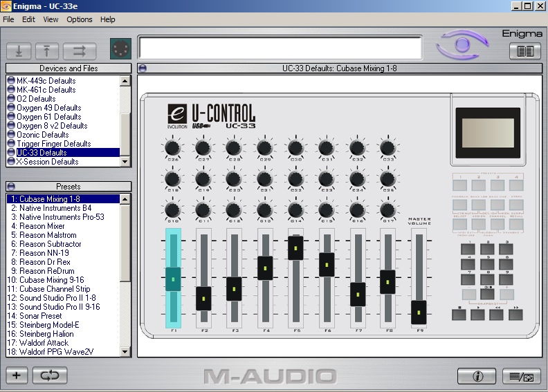Click the empty text field at top
Screen dimensions: 548x392
(280, 48)
